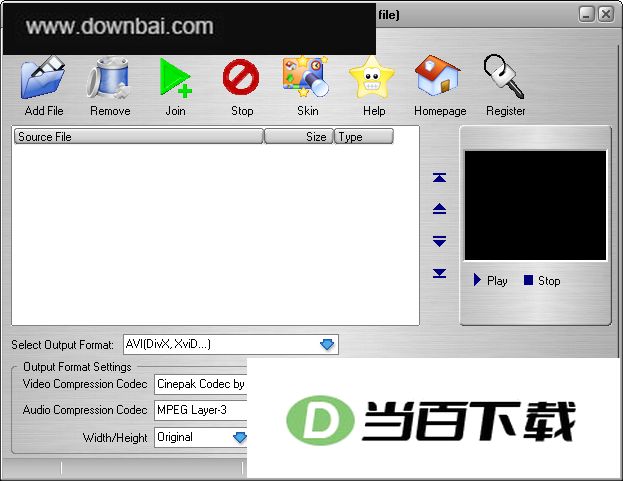Visit Homepage via the house icon
623x481 pixels.
tap(437, 75)
